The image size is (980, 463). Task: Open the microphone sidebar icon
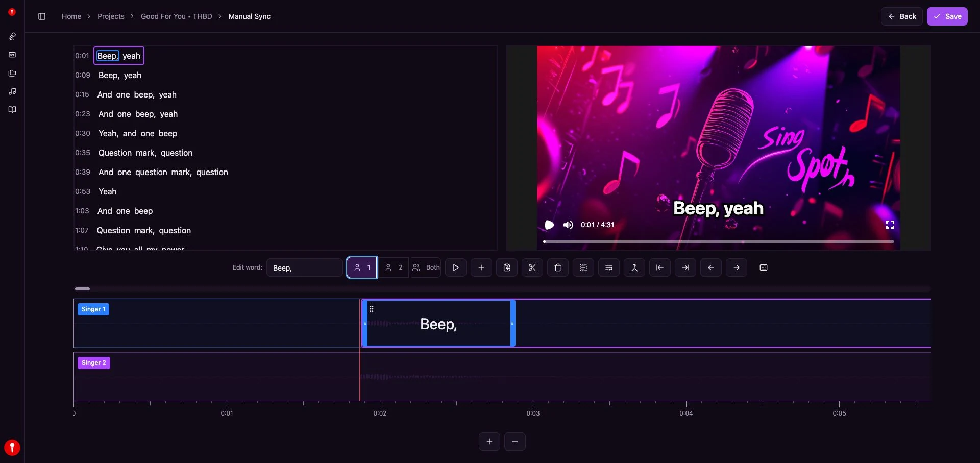12,36
